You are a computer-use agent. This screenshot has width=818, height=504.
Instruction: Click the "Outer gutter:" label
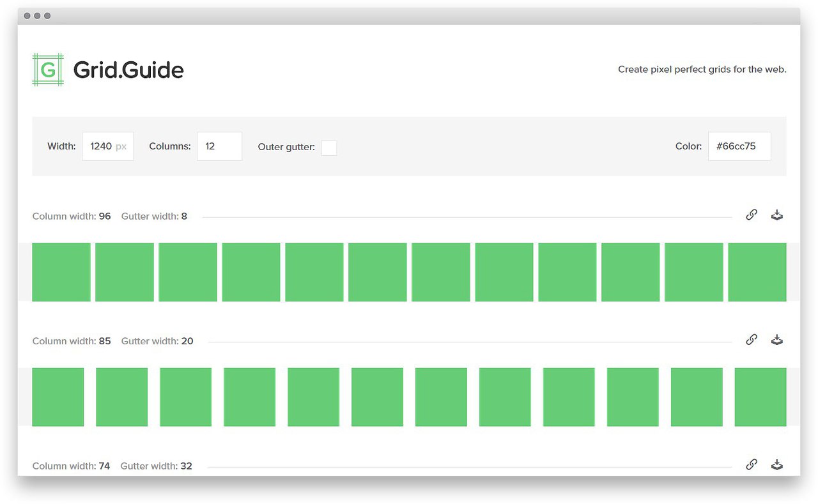coord(286,147)
